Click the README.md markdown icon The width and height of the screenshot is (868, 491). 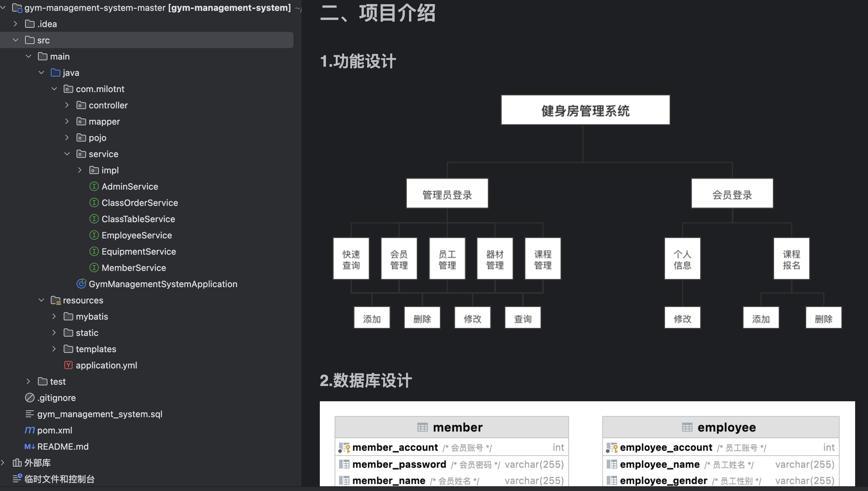coord(30,446)
